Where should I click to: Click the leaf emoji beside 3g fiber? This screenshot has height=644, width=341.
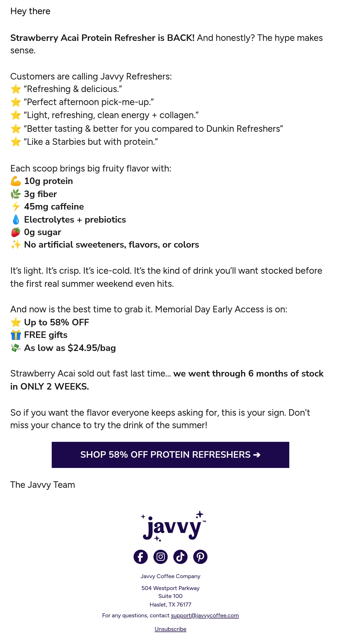[16, 194]
